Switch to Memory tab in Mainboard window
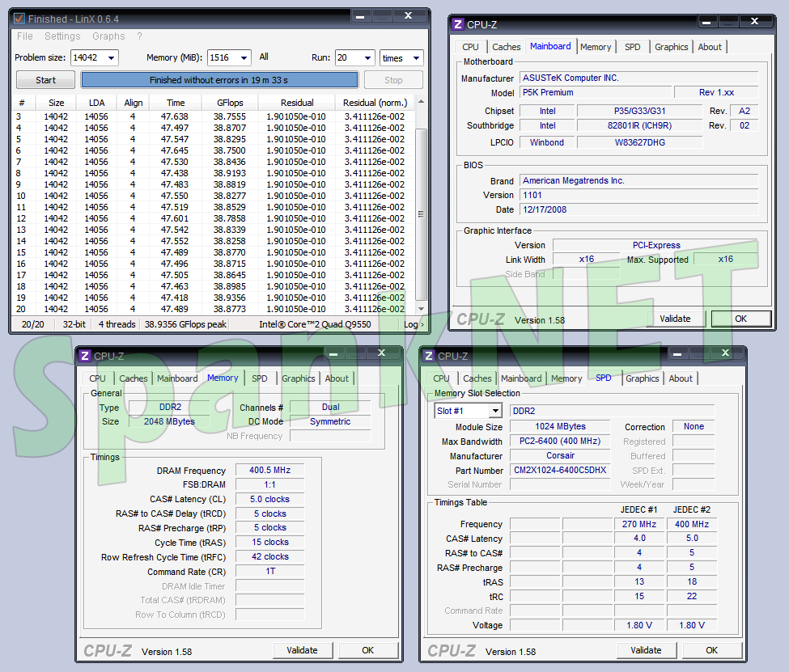Image resolution: width=789 pixels, height=672 pixels. click(596, 47)
